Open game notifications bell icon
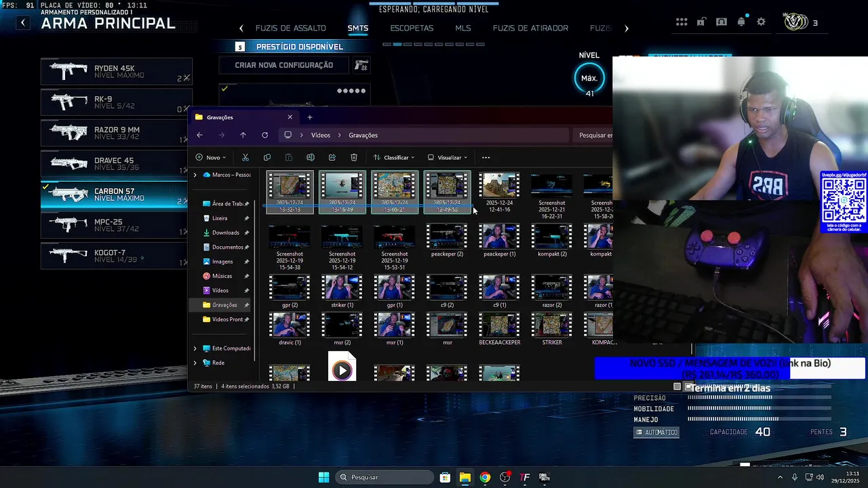This screenshot has height=488, width=868. [741, 22]
